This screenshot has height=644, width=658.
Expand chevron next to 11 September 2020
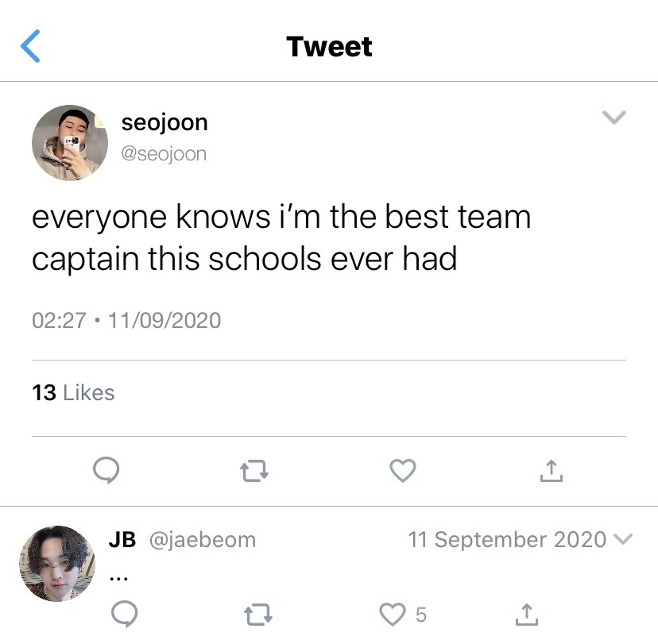[623, 538]
